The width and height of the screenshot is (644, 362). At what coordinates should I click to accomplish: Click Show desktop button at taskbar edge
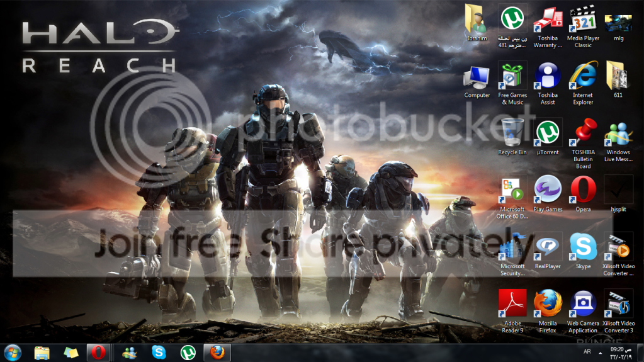[640, 353]
